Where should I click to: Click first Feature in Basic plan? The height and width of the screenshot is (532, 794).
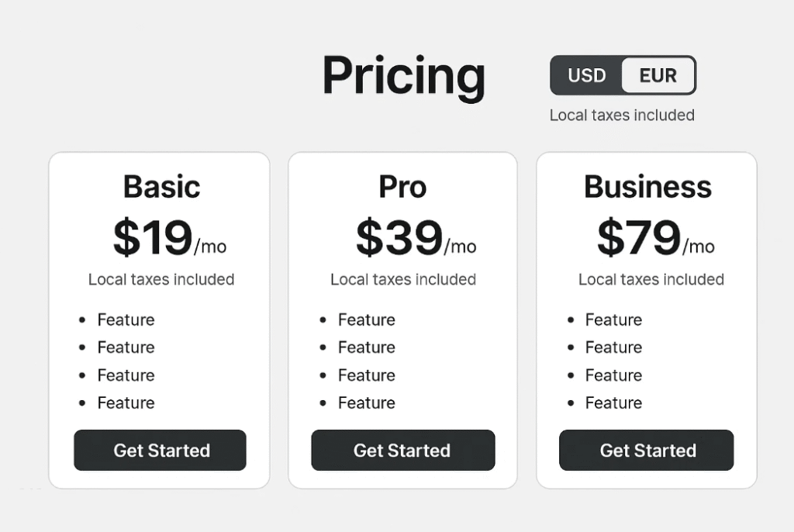click(x=126, y=320)
